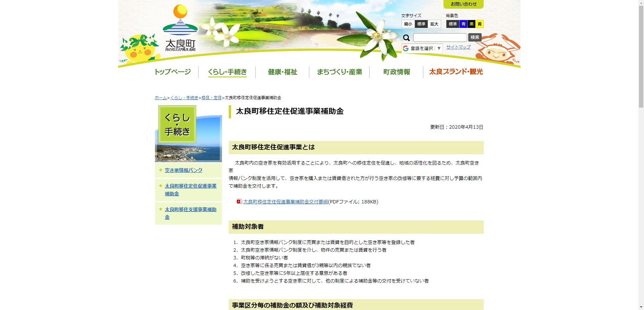Switch background color to 黒 (black)
Image resolution: width=644 pixels, height=310 pixels.
pos(473,24)
